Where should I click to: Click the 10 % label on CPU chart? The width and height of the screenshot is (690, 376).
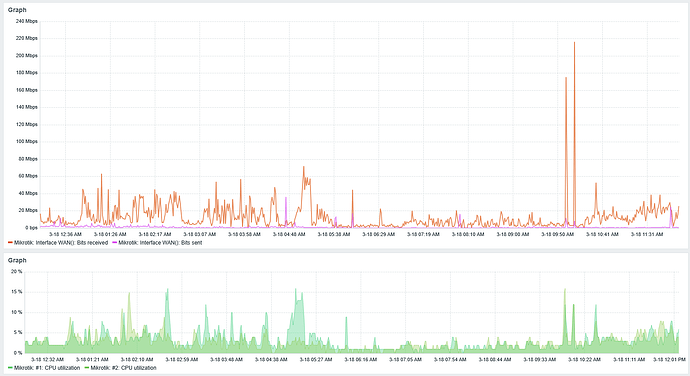(17, 312)
